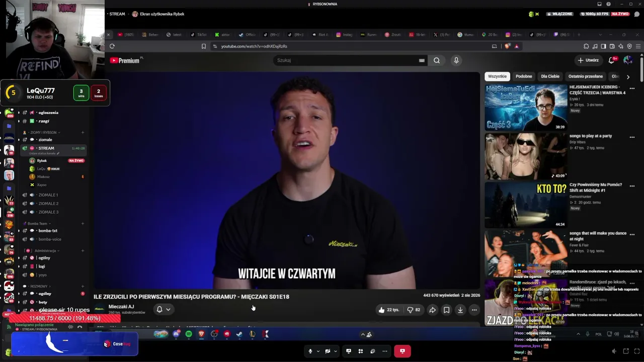
Task: Select the Dla Ciebie filter chip
Action: [x=550, y=76]
